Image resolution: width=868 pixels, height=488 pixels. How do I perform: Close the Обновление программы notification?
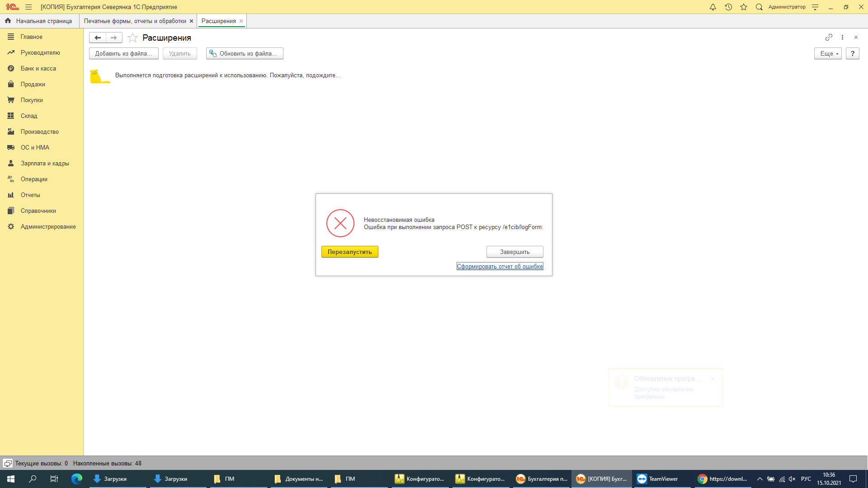(712, 379)
